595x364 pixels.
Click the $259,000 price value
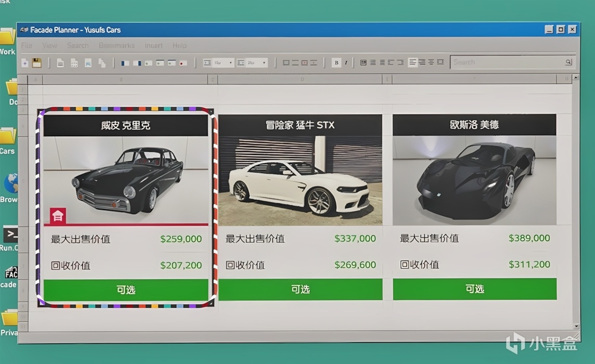click(181, 239)
